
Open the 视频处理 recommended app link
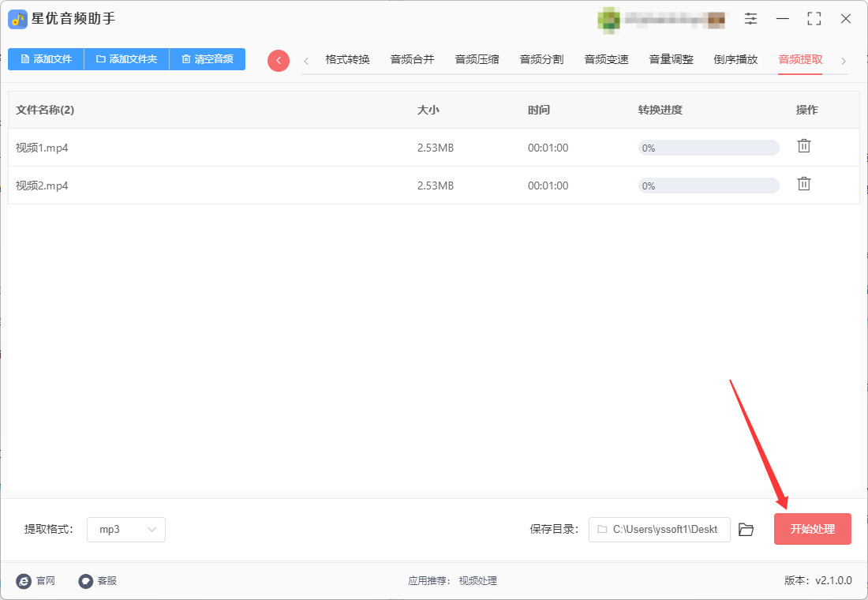(x=477, y=580)
